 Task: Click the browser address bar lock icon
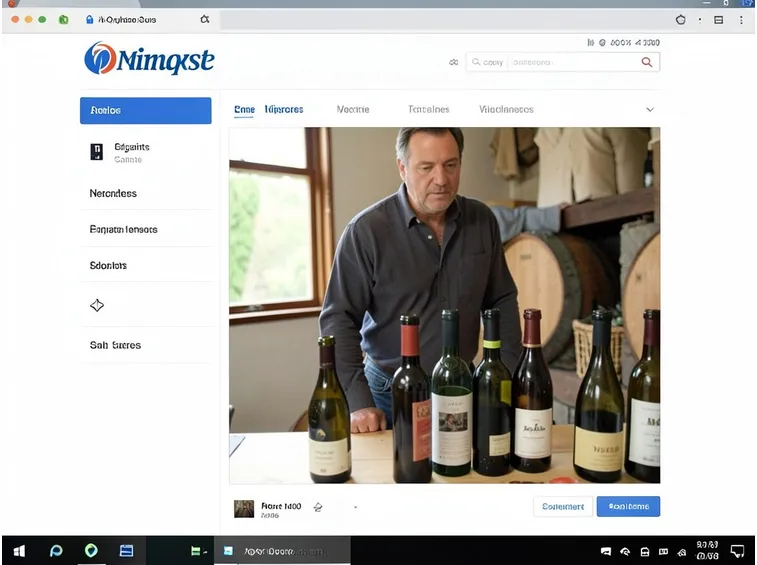pos(89,20)
